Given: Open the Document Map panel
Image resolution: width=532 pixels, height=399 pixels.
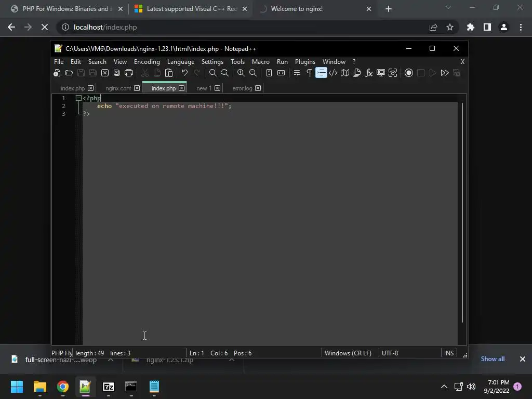Looking at the screenshot, I should pyautogui.click(x=345, y=73).
